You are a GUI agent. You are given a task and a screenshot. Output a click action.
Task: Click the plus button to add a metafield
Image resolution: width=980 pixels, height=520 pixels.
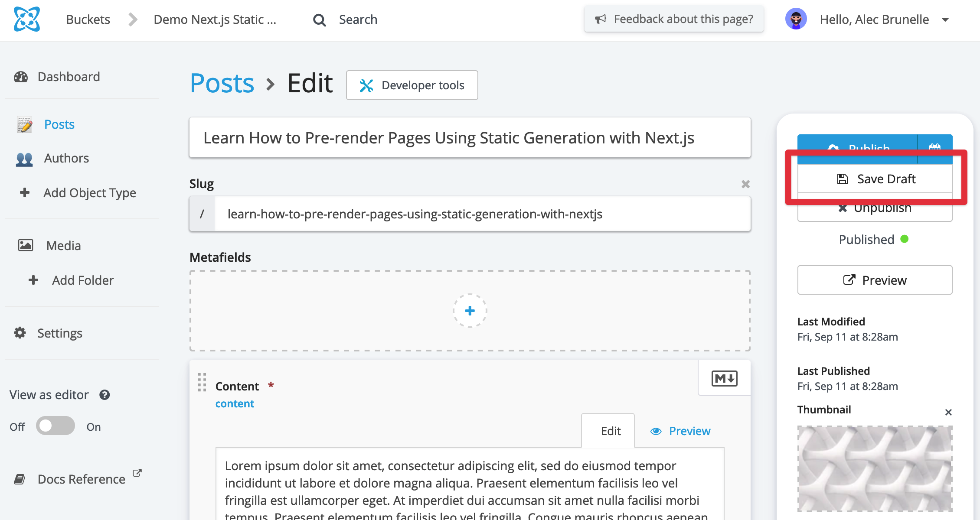pos(470,311)
